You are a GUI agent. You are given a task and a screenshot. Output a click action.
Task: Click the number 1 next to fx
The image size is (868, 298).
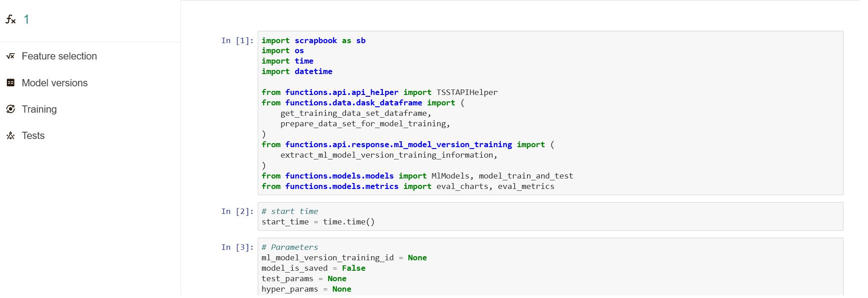pos(26,19)
